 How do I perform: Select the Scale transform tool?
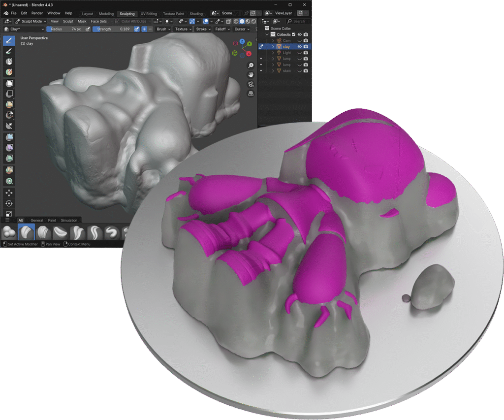click(9, 214)
